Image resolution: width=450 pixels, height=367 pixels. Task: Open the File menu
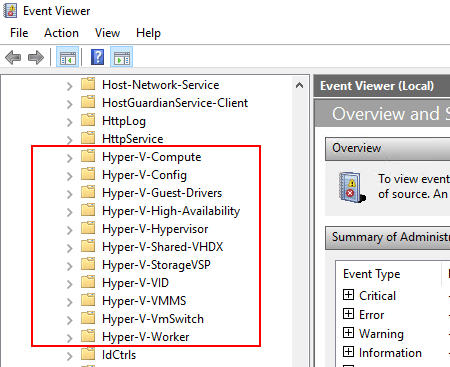click(19, 33)
